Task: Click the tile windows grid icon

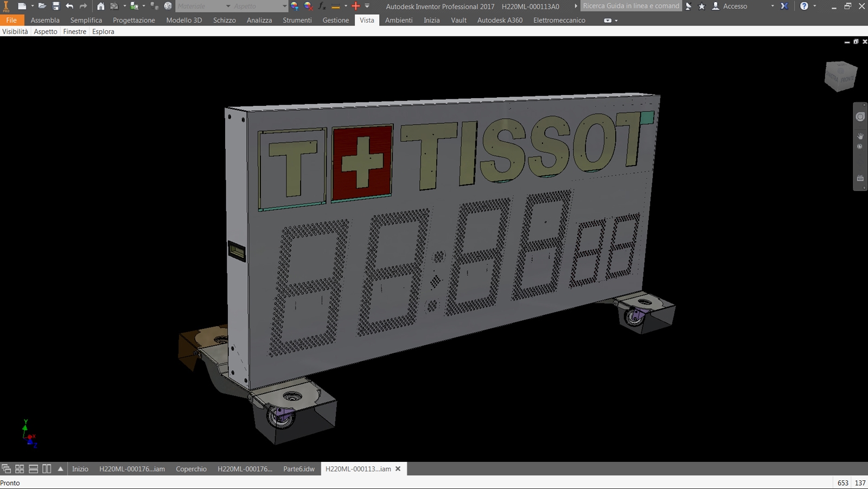Action: coord(20,469)
